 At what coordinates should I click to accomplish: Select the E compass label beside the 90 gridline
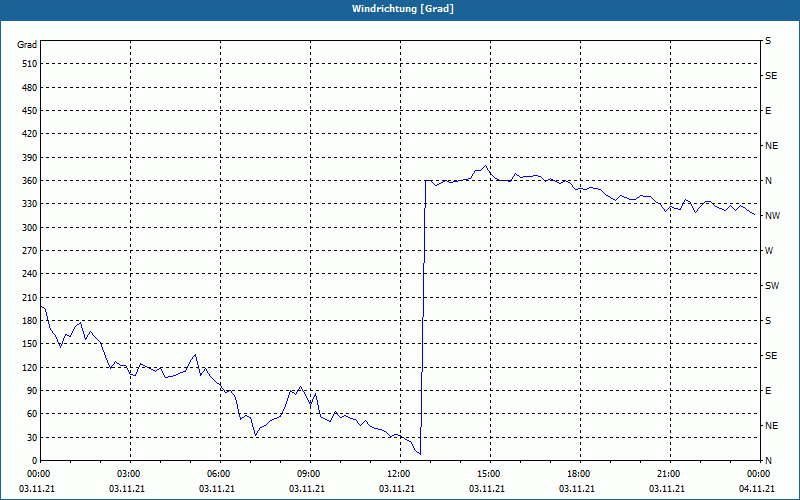(768, 391)
